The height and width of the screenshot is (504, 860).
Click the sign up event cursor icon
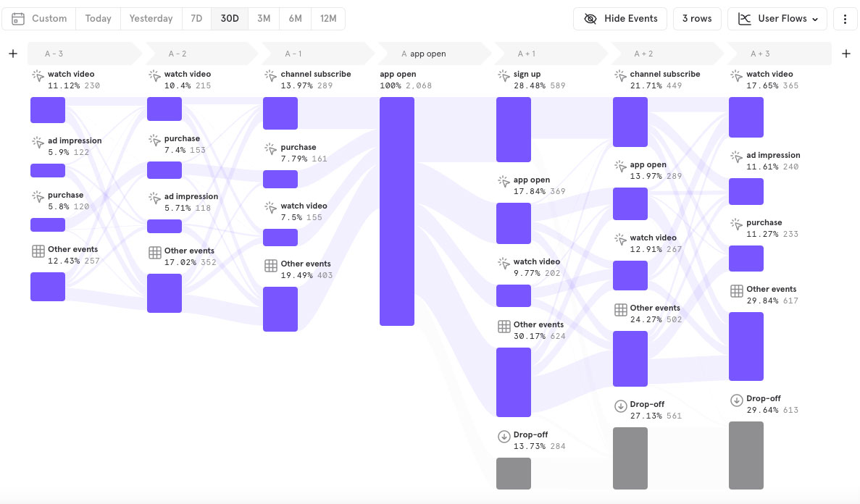point(504,75)
